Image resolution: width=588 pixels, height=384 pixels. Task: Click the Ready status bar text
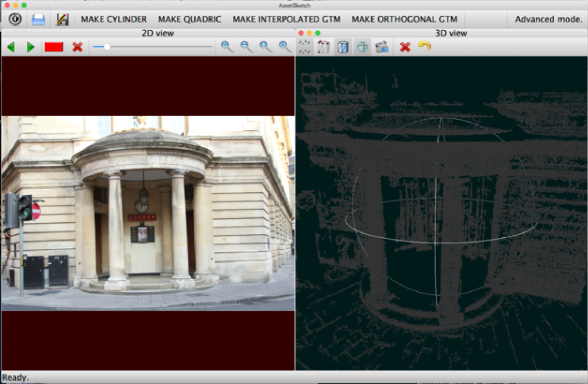15,377
